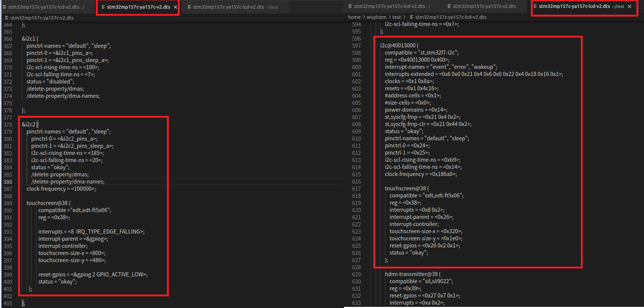644x308 pixels.
Task: Click lcd-v2.dts filename in right breadcrumb
Action: [x=451, y=17]
